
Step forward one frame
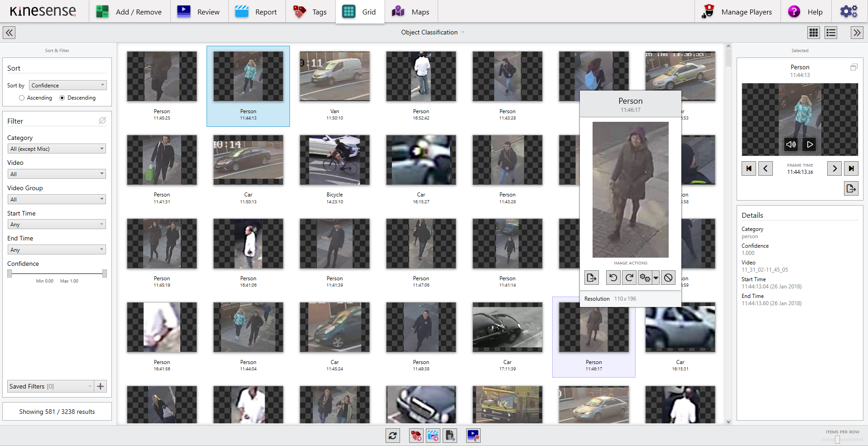pos(834,168)
